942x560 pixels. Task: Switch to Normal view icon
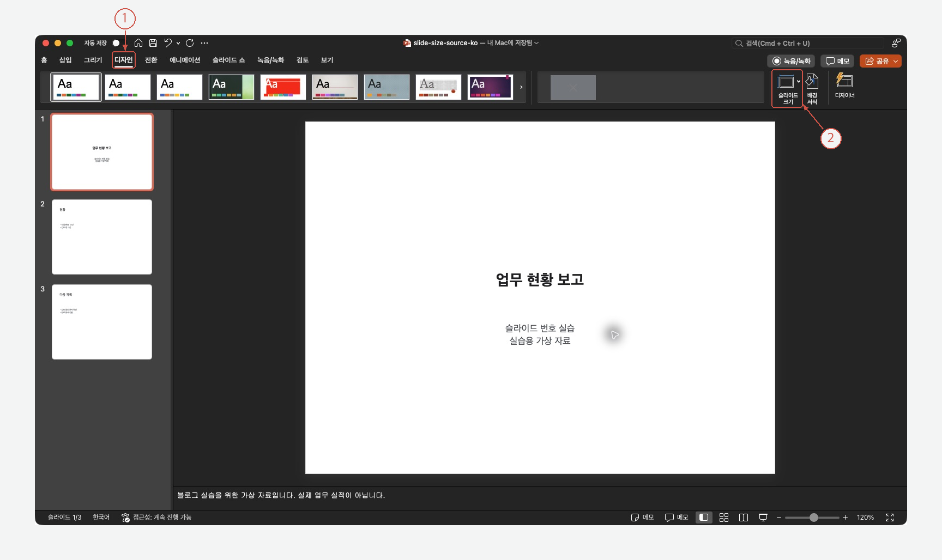point(704,518)
